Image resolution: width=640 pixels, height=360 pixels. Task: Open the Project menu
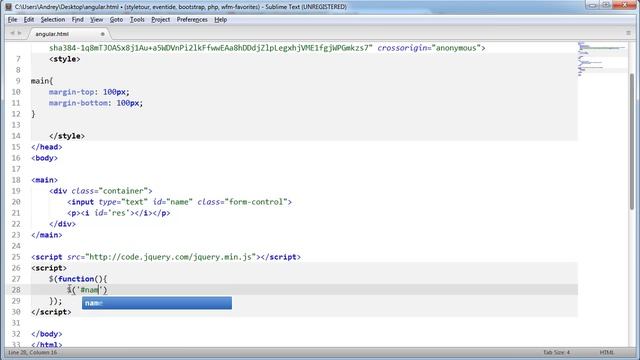tap(160, 20)
